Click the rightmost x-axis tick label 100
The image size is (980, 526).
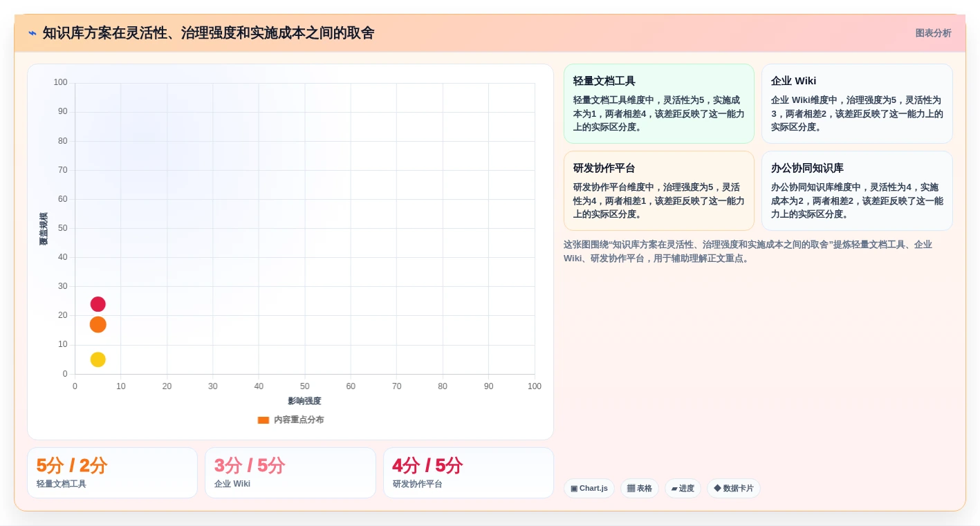pos(535,386)
